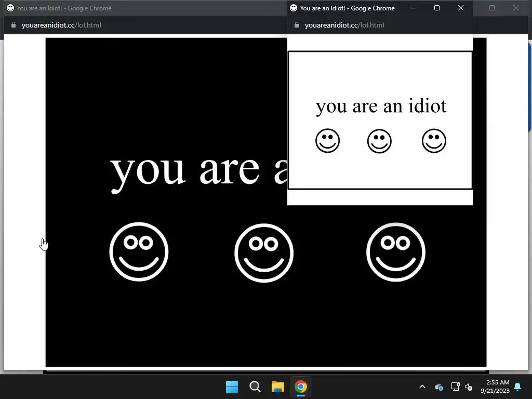Click "you are an idiot" text in front window
Viewport: 532px width, 399px height.
381,107
